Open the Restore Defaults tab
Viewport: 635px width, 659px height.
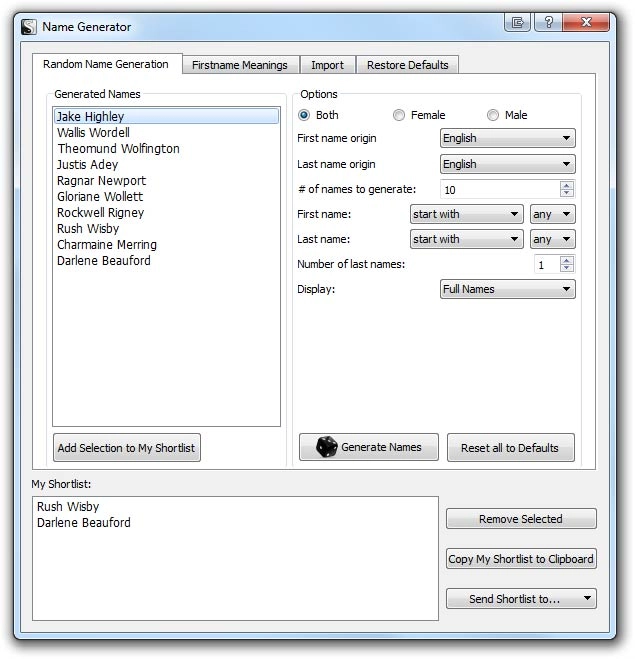pyautogui.click(x=408, y=65)
